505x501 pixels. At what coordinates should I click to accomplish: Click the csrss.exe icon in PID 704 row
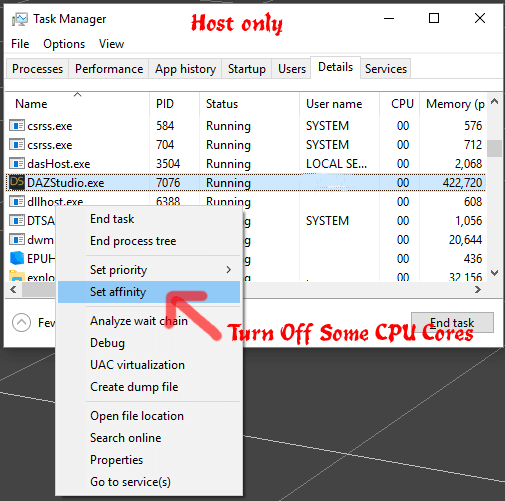point(17,145)
